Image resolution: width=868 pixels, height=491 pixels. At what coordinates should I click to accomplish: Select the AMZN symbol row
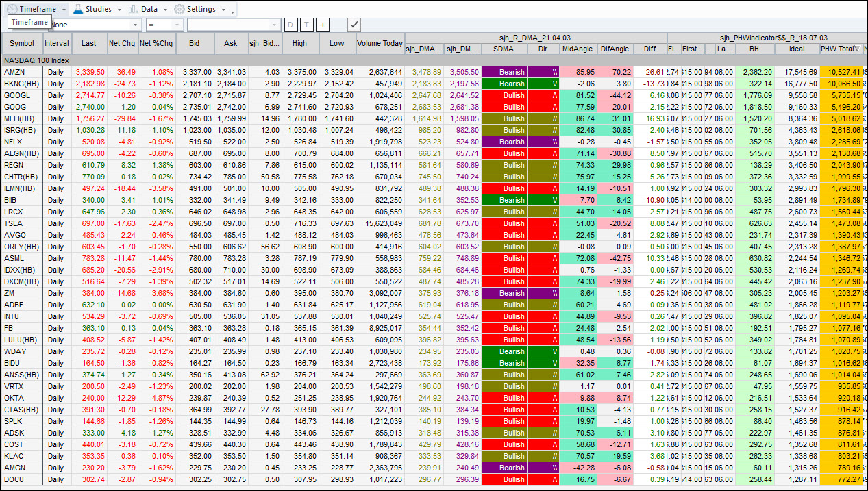(434, 72)
